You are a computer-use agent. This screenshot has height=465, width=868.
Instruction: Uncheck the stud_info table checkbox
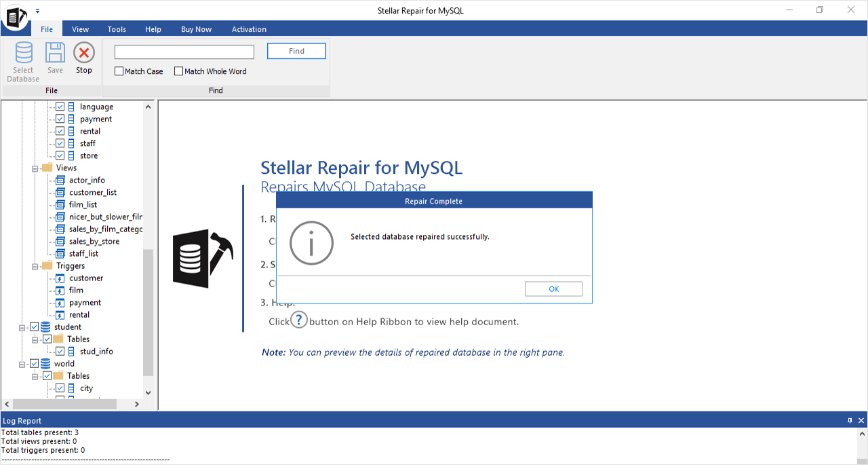click(60, 352)
